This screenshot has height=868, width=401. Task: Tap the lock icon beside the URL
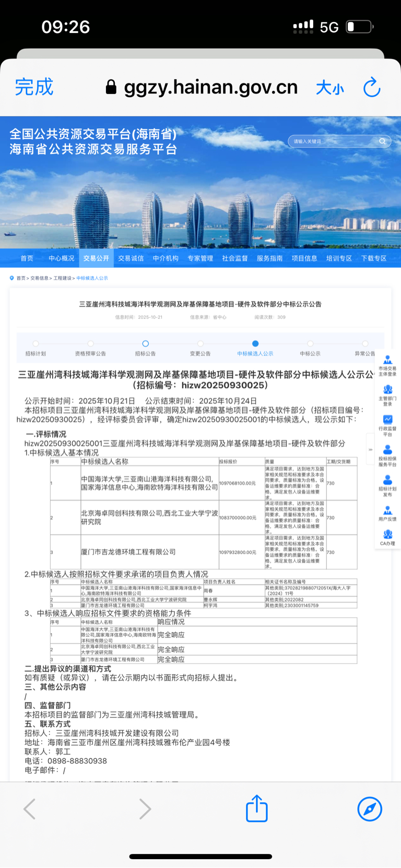(111, 87)
